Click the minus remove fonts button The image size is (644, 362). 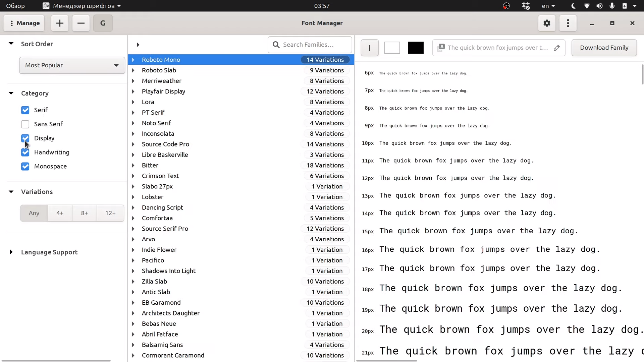81,23
